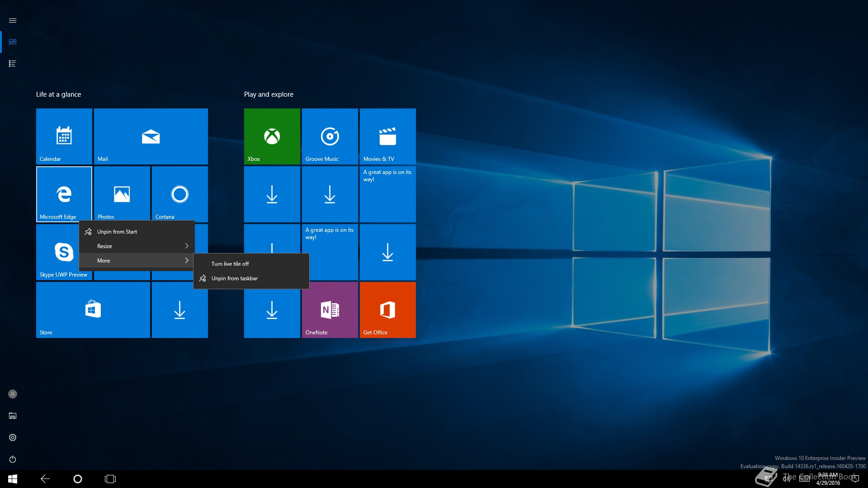Launch the Skype UWP Preview tile

tap(57, 252)
